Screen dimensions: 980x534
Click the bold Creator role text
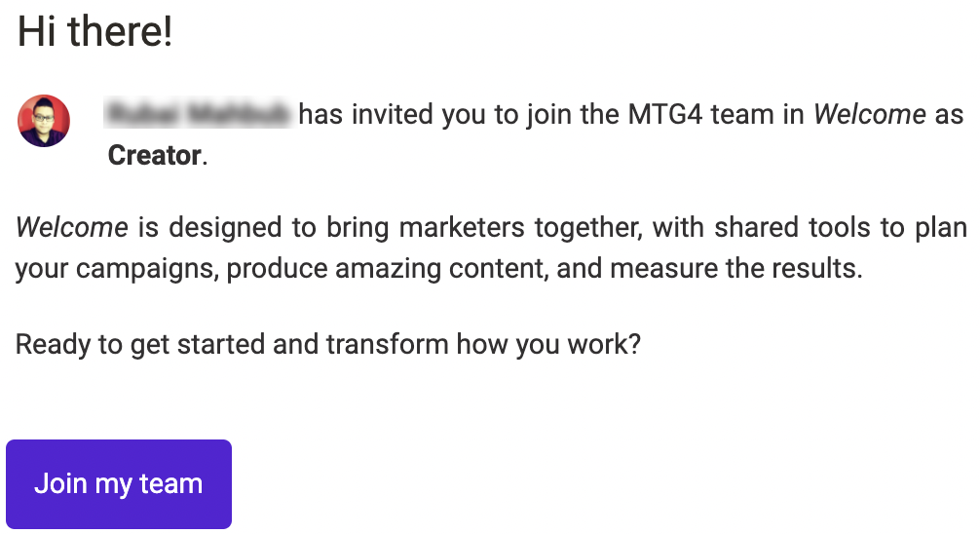[154, 155]
